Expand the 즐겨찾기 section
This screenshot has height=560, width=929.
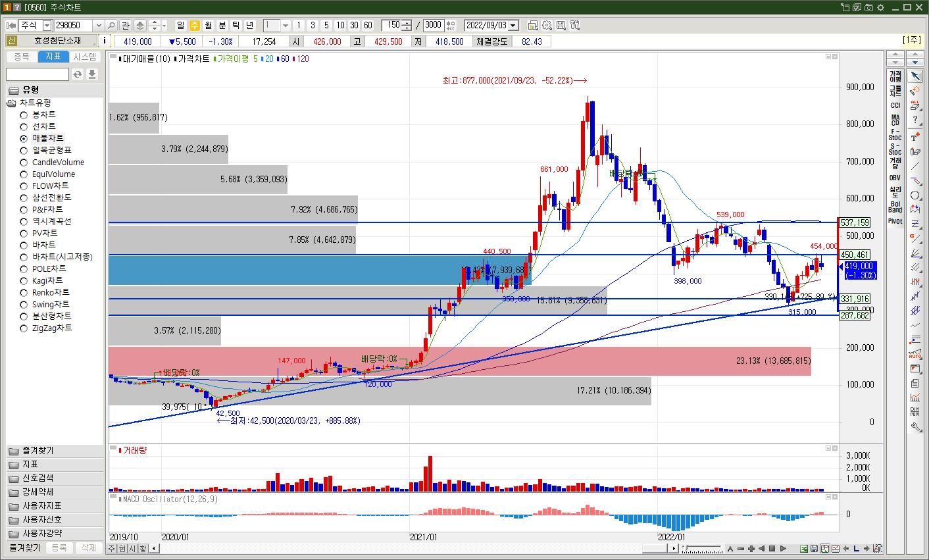coord(55,451)
